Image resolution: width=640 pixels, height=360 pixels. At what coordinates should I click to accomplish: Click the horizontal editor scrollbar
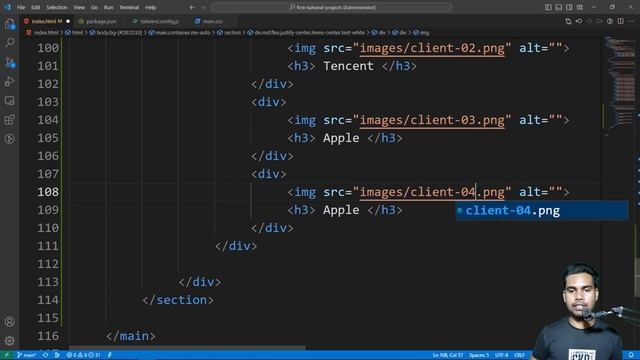(187, 348)
